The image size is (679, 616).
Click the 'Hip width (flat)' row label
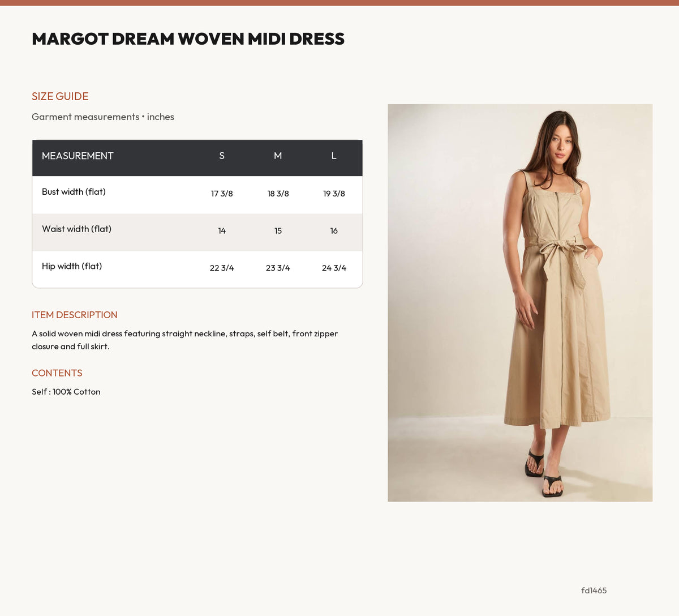coord(72,266)
